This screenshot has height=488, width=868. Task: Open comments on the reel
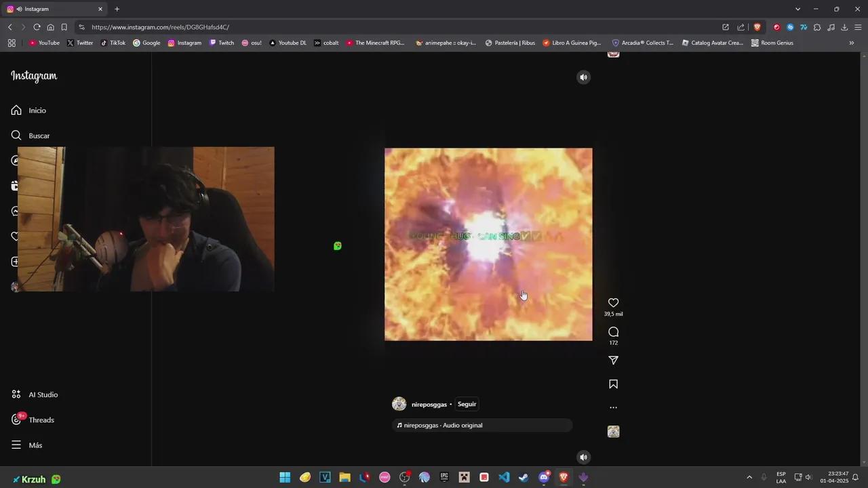click(613, 331)
